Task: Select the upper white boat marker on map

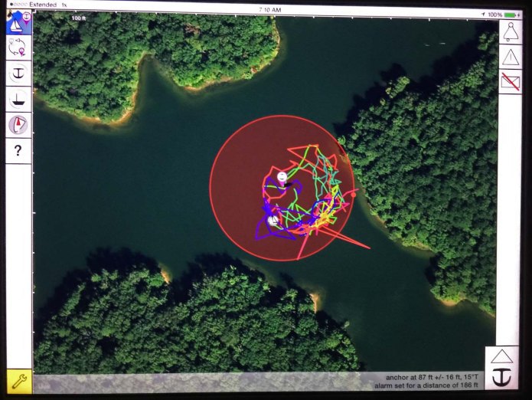Action: point(282,177)
